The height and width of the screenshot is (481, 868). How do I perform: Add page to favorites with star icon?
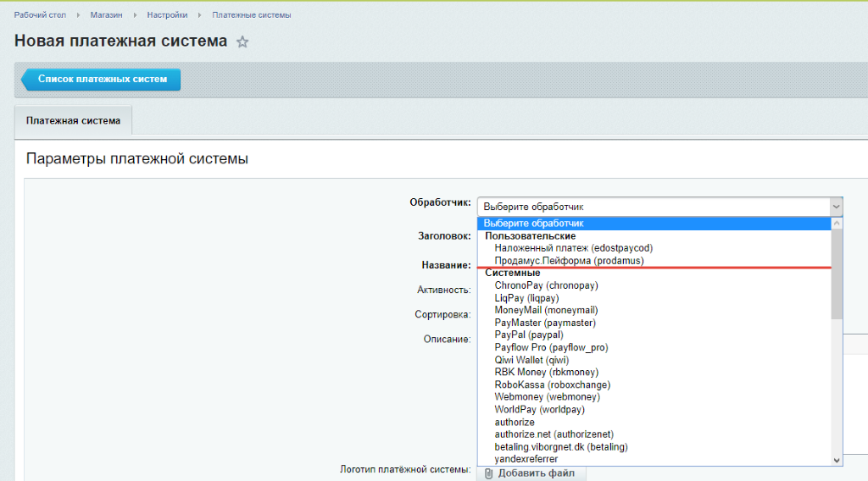tap(242, 41)
